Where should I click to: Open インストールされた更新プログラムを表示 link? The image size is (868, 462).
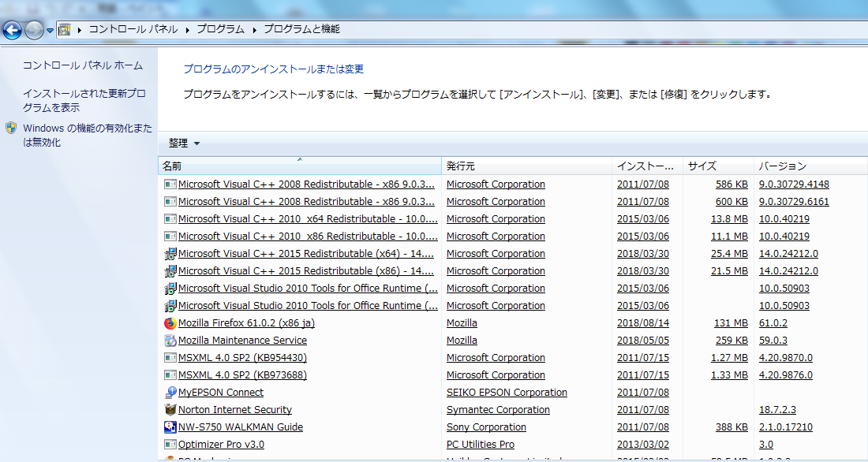(84, 100)
